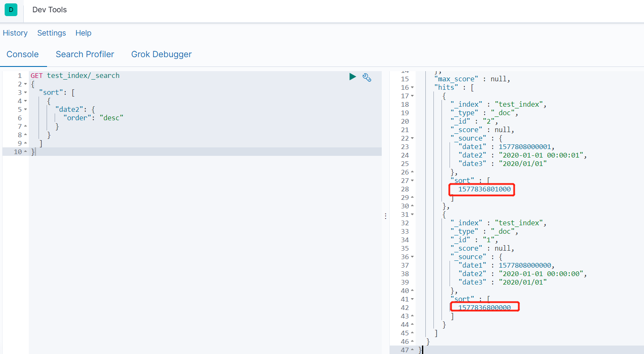
Task: Click fold marker at editor line 9
Action: [x=25, y=143]
